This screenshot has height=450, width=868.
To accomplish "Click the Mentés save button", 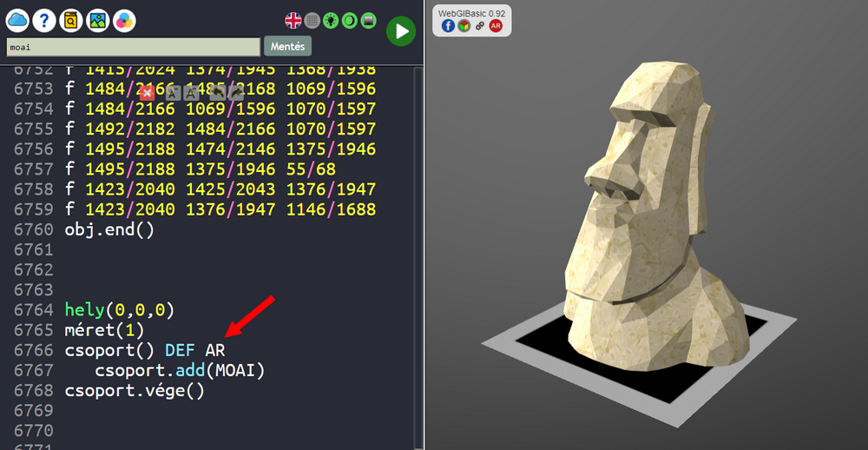I will click(x=287, y=46).
